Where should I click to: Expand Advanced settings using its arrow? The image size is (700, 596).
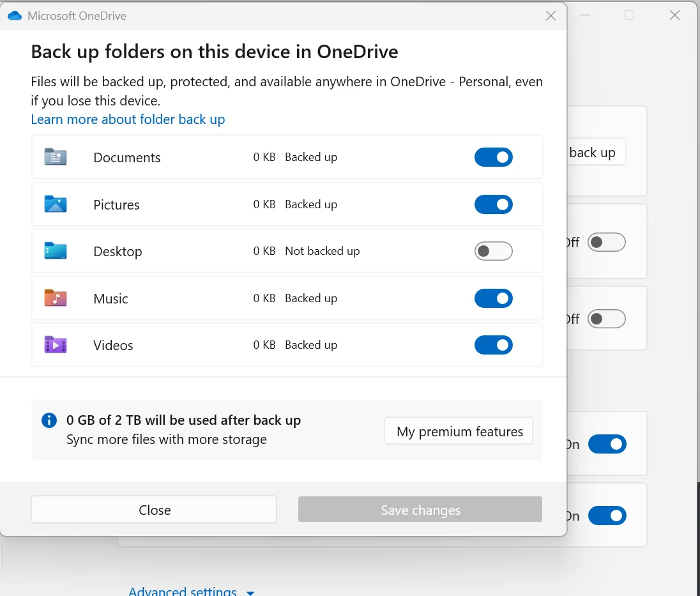point(250,593)
